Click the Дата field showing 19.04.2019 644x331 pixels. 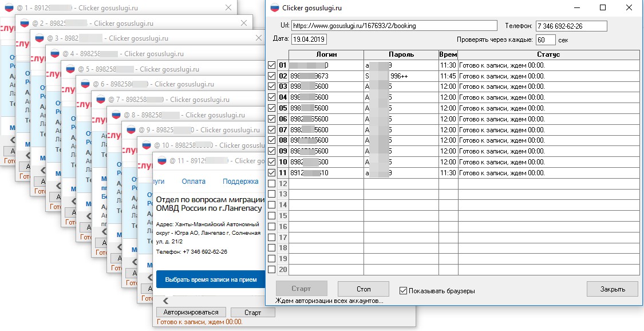tap(309, 40)
